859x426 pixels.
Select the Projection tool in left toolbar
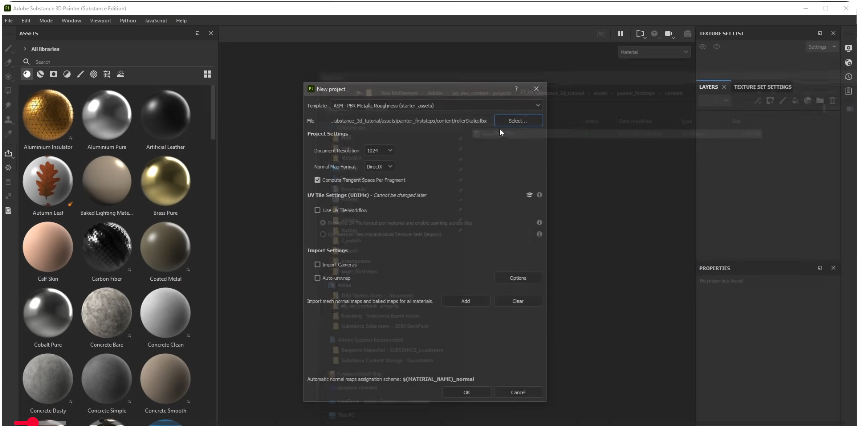(x=8, y=77)
